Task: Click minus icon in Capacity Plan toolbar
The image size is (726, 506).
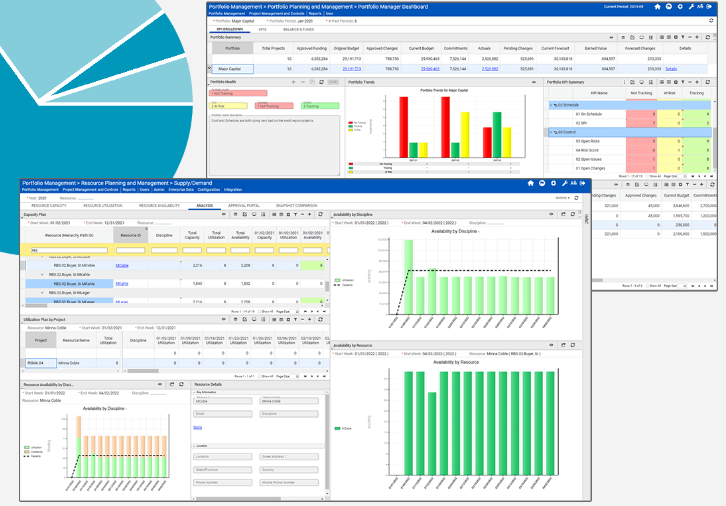Action: point(302,214)
